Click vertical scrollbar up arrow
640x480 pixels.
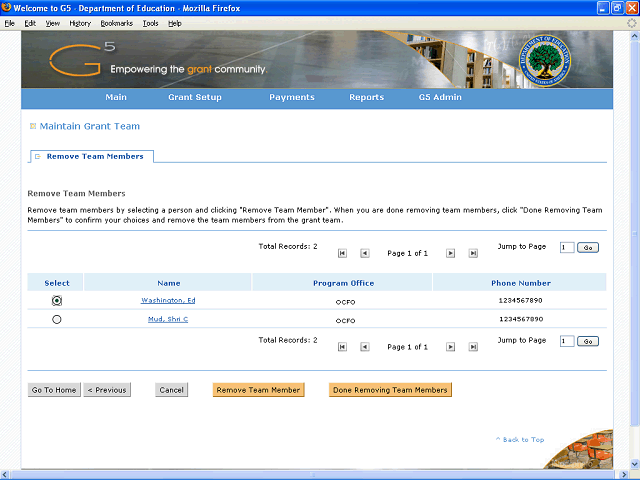point(634,36)
